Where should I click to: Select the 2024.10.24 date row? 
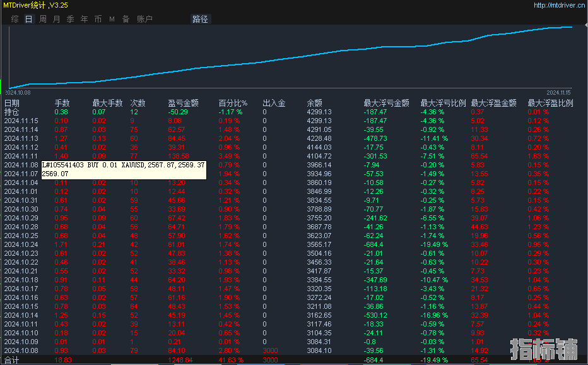(x=21, y=244)
